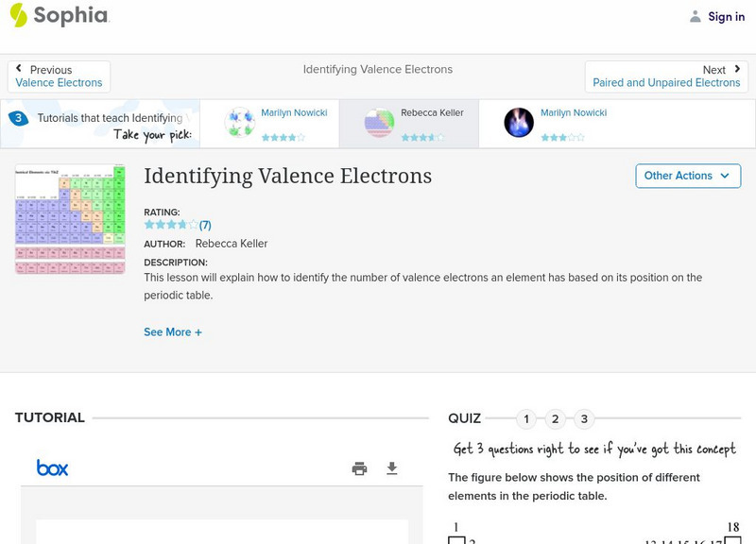Click the box logo in tutorial viewer
The width and height of the screenshot is (756, 544).
tap(53, 467)
